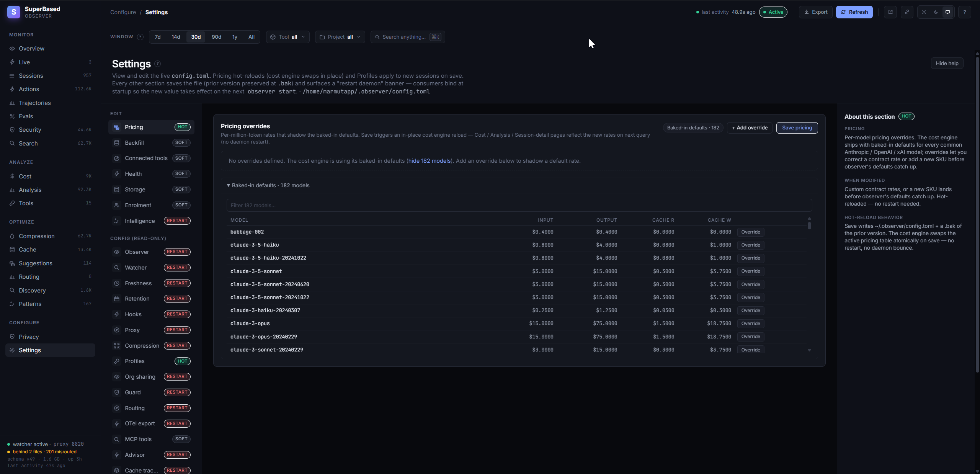The width and height of the screenshot is (980, 474).
Task: Open Intelligence settings section
Action: [x=151, y=221]
